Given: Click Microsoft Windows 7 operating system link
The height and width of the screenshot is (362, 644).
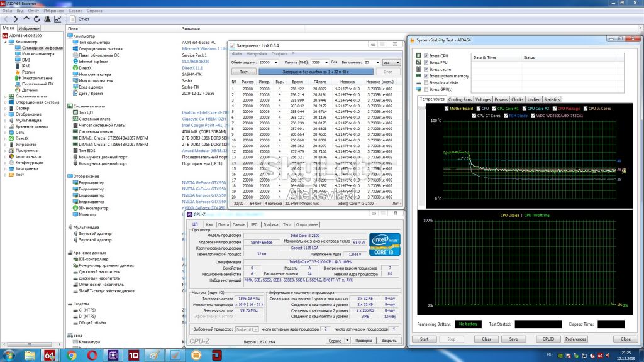Looking at the screenshot, I should tap(204, 49).
